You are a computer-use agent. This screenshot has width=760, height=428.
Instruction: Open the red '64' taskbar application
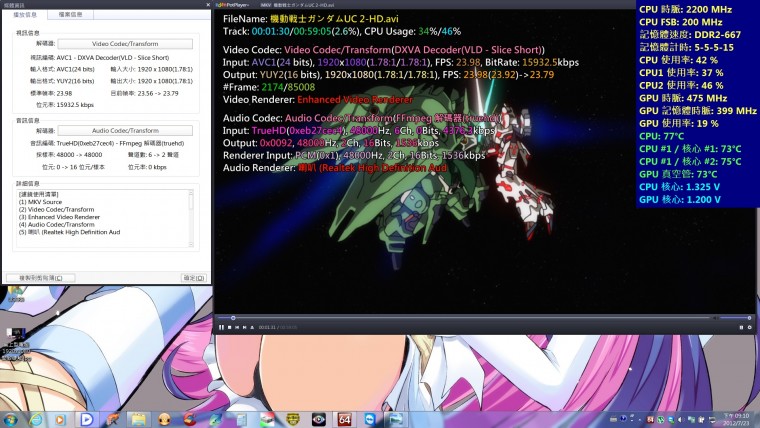pyautogui.click(x=345, y=419)
